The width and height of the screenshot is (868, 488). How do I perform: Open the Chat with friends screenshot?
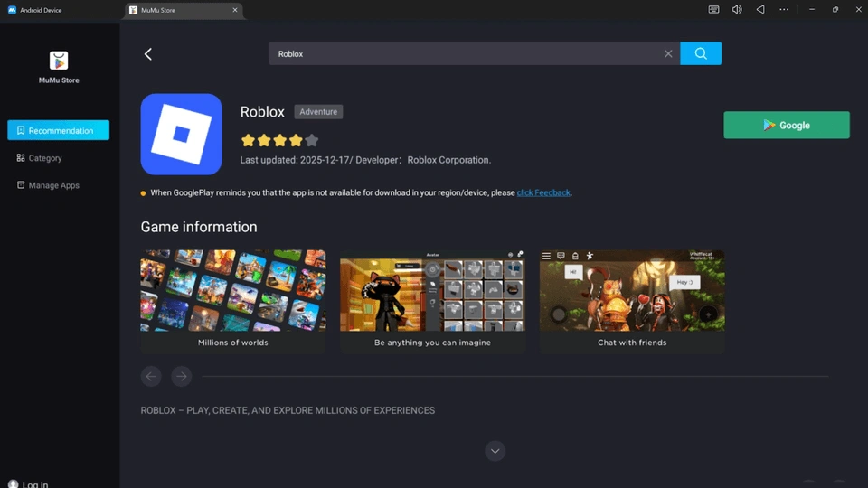631,301
